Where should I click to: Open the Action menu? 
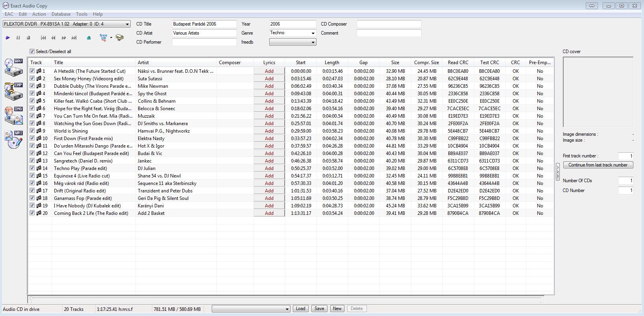39,14
